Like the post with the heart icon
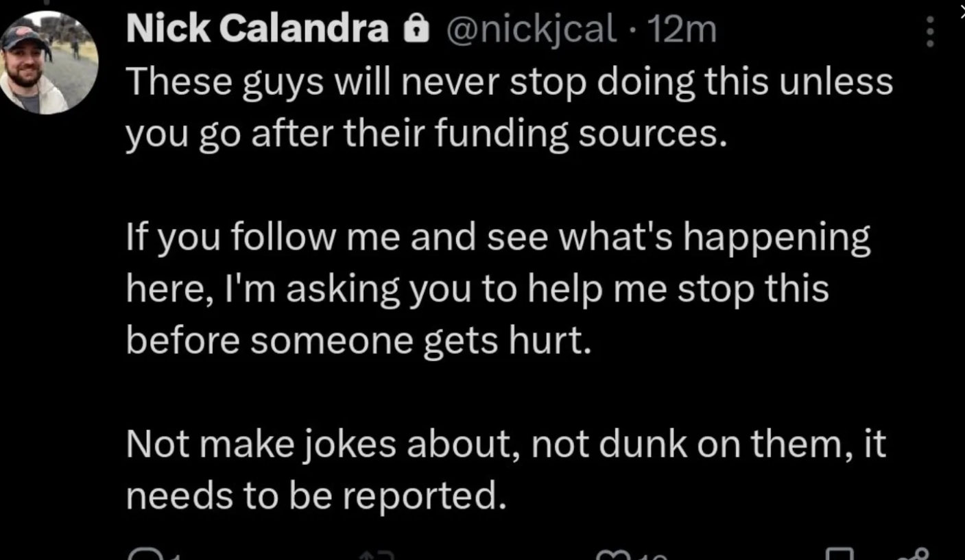Image resolution: width=965 pixels, height=560 pixels. (x=612, y=556)
